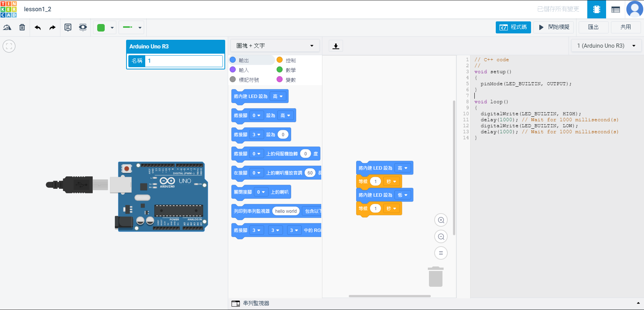The width and height of the screenshot is (644, 310).
Task: Open the user profile avatar
Action: coord(635,9)
